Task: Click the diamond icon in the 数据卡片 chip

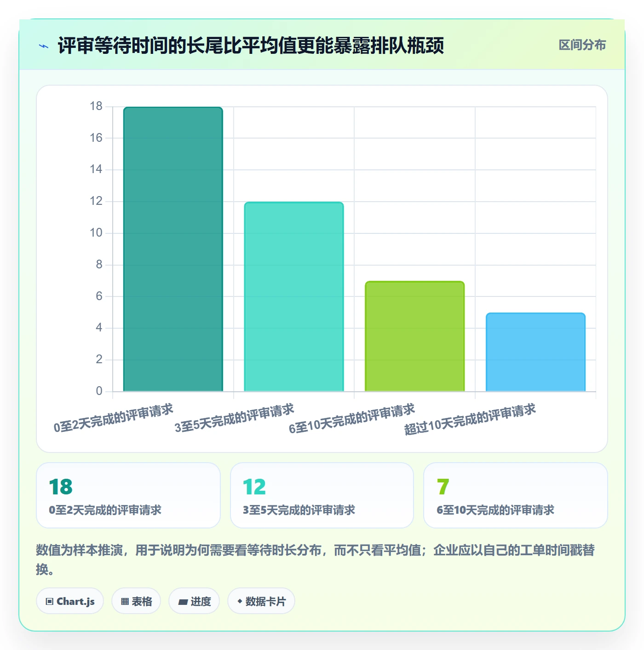Action: [x=240, y=601]
